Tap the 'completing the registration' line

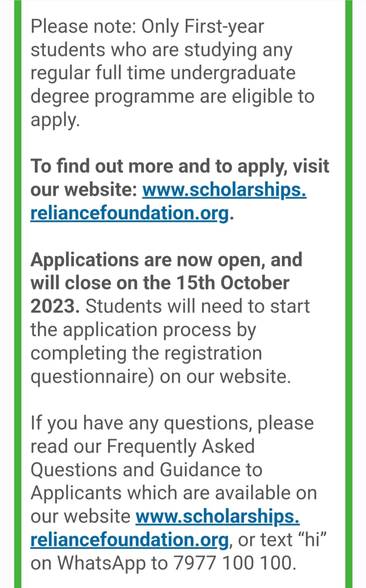tap(146, 354)
